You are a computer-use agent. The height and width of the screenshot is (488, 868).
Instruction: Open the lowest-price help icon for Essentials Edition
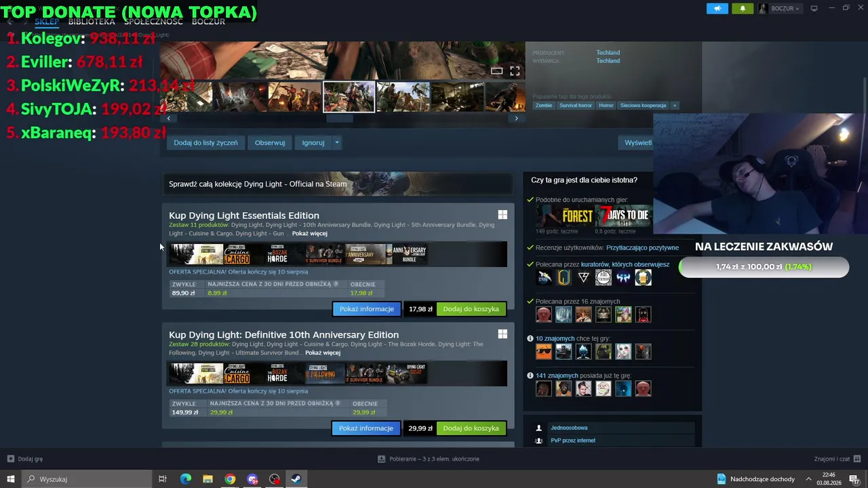click(336, 284)
